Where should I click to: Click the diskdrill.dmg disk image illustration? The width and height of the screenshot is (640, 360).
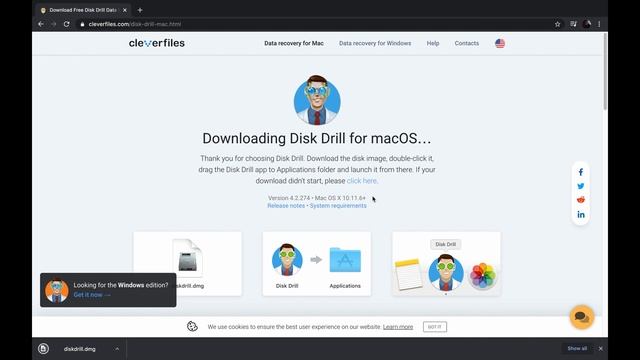point(187,258)
